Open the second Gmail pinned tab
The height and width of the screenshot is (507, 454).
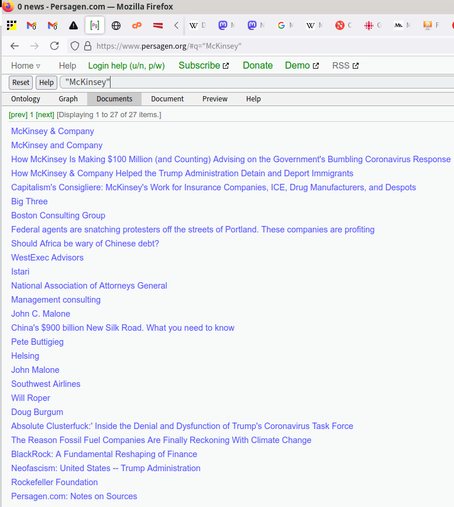coord(52,25)
